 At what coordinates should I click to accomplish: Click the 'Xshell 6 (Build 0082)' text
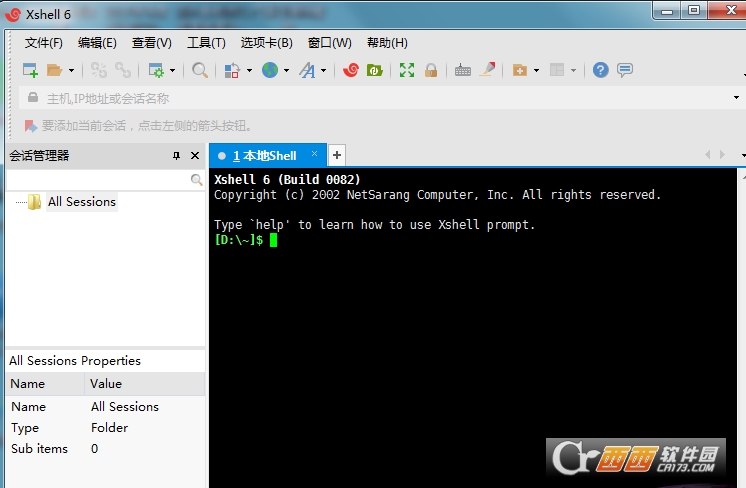[x=287, y=179]
